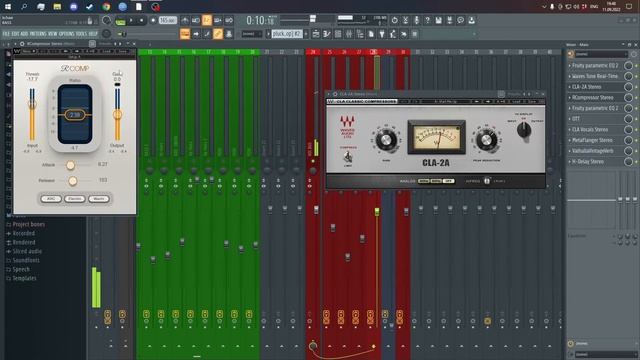Open Discord from the taskbar
640x360 pixels.
[73, 7]
